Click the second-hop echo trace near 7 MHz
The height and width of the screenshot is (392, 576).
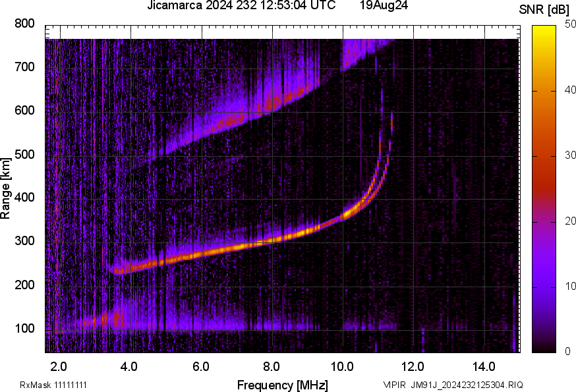pos(237,119)
